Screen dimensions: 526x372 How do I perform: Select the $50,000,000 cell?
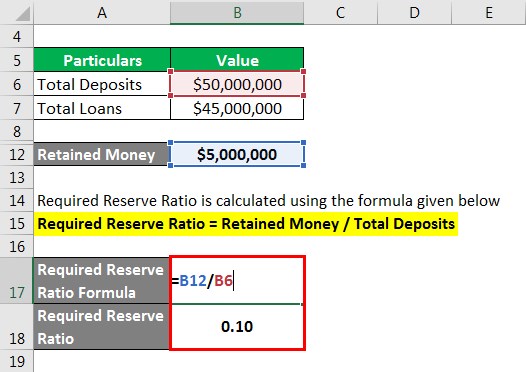[x=237, y=84]
